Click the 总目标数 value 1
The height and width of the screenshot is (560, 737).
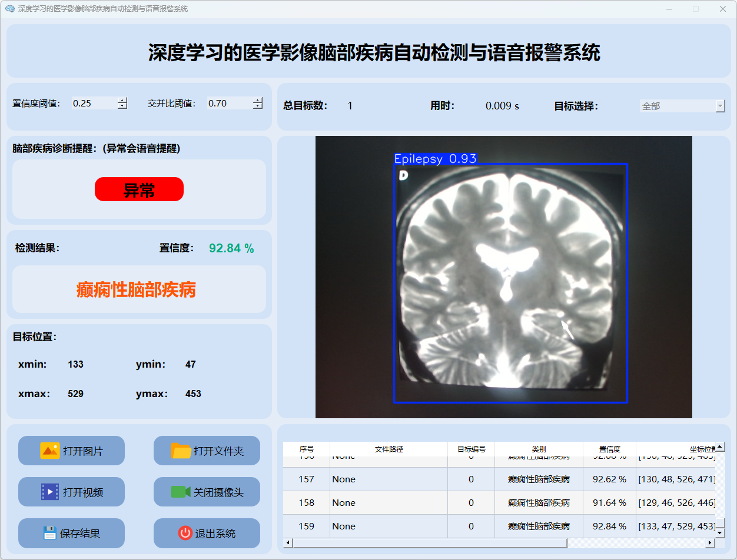point(350,106)
